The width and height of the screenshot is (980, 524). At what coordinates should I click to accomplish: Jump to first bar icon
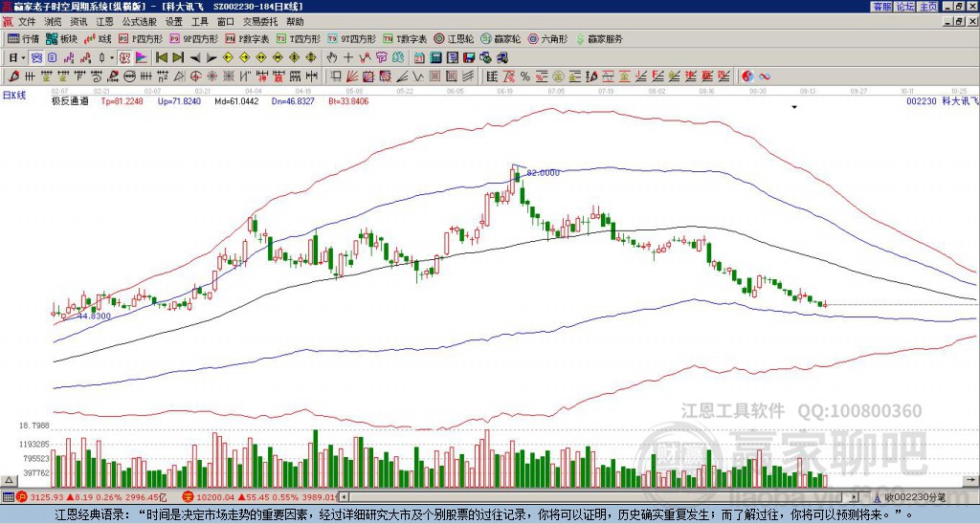click(161, 58)
